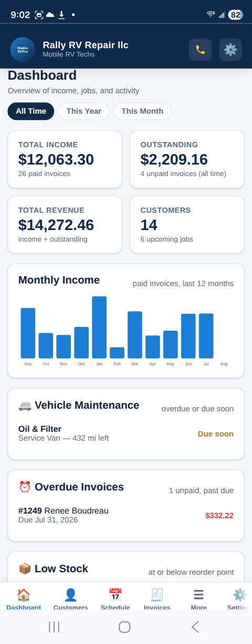Open the Oil & Filter maintenance item
252x644 pixels.
coord(126,433)
